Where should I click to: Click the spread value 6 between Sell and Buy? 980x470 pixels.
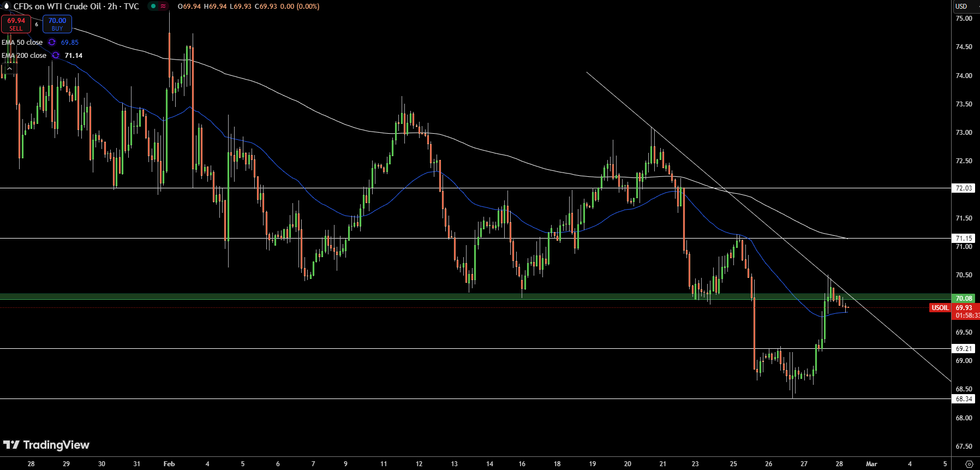pyautogui.click(x=37, y=25)
